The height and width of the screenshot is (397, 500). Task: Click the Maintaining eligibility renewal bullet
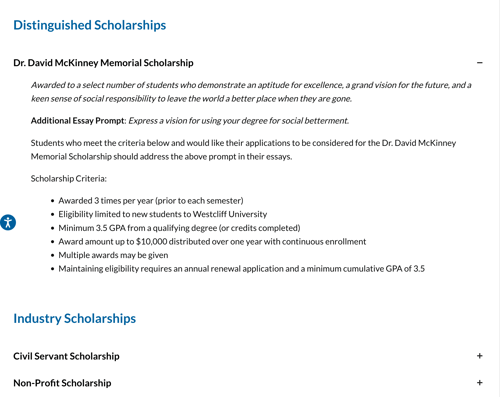(242, 269)
